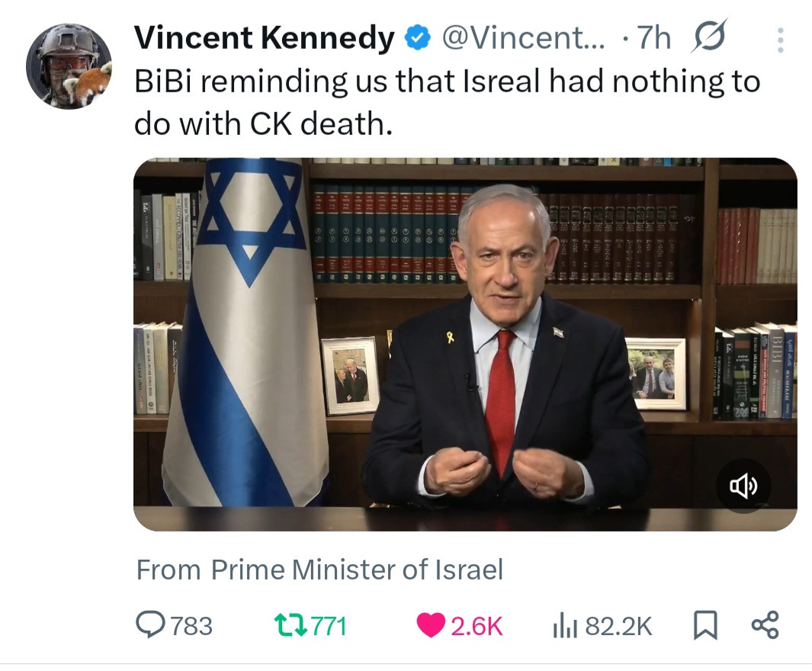Image resolution: width=812 pixels, height=671 pixels.
Task: View post analytics bar chart icon
Action: [562, 626]
